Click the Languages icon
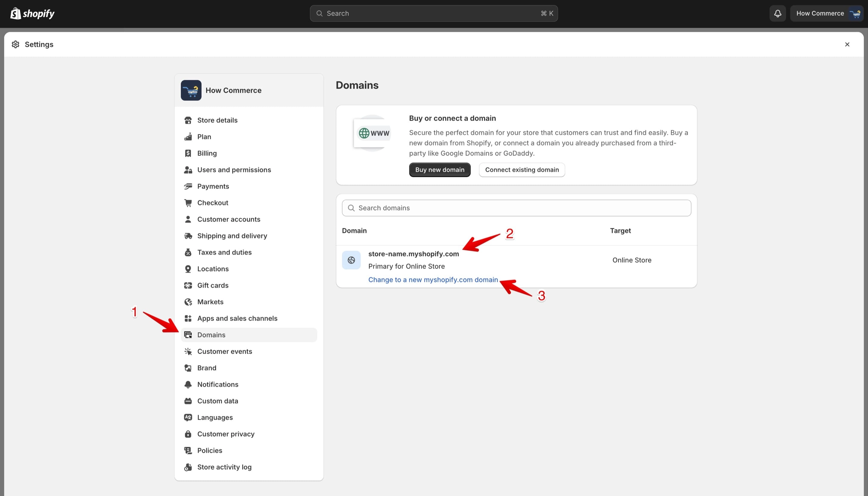Viewport: 868px width, 496px height. pyautogui.click(x=188, y=418)
